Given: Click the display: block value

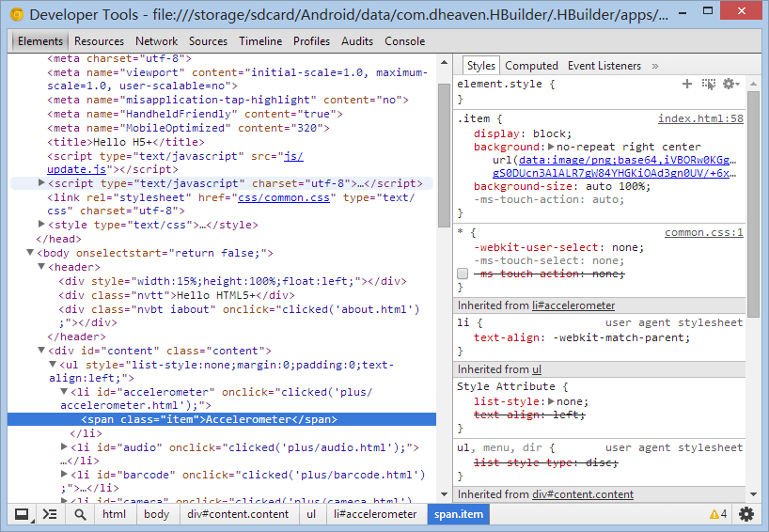Looking at the screenshot, I should point(552,133).
